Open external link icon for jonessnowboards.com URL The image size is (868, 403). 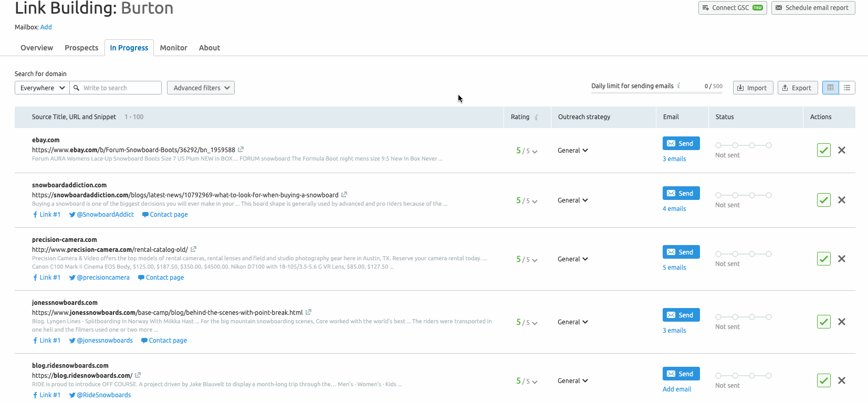click(x=308, y=312)
